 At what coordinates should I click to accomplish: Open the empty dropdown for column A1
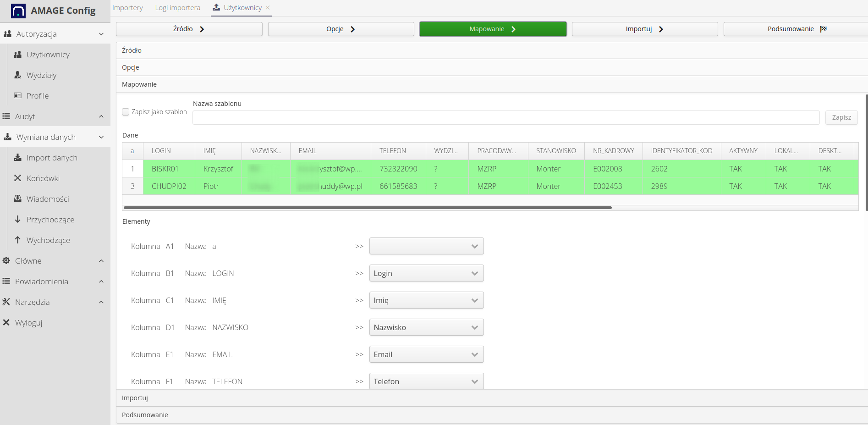point(426,246)
